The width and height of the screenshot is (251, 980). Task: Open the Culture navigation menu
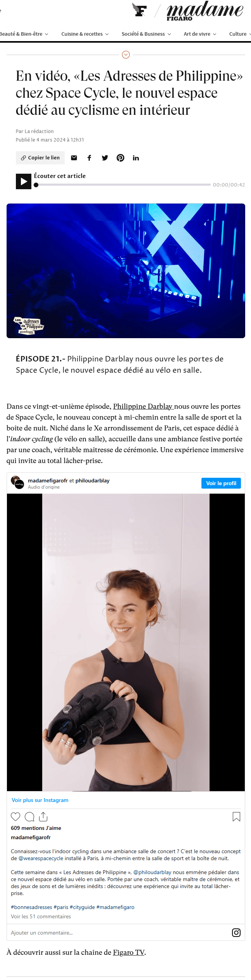point(240,34)
